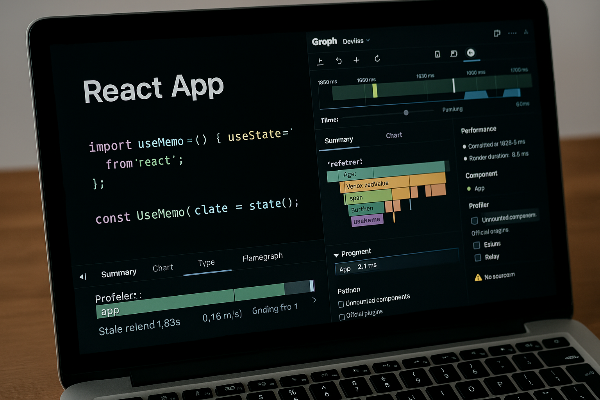Open the ellipsis more options menu
The image size is (600, 400).
pos(512,33)
